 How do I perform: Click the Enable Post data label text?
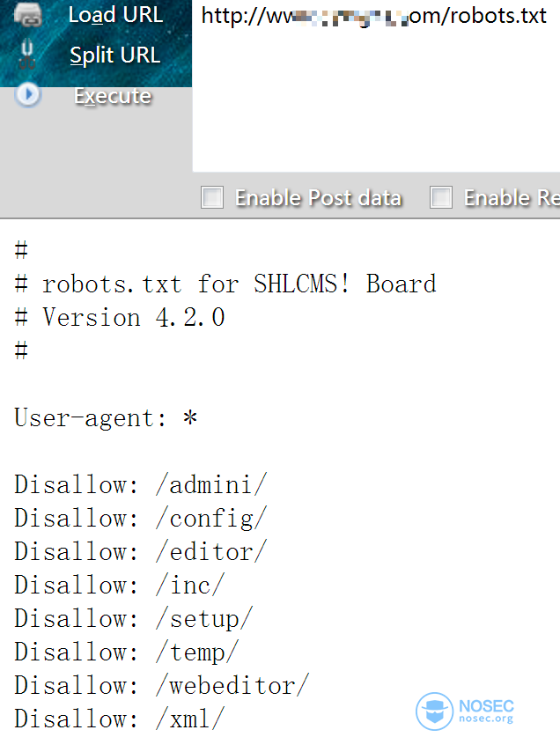[x=319, y=198]
